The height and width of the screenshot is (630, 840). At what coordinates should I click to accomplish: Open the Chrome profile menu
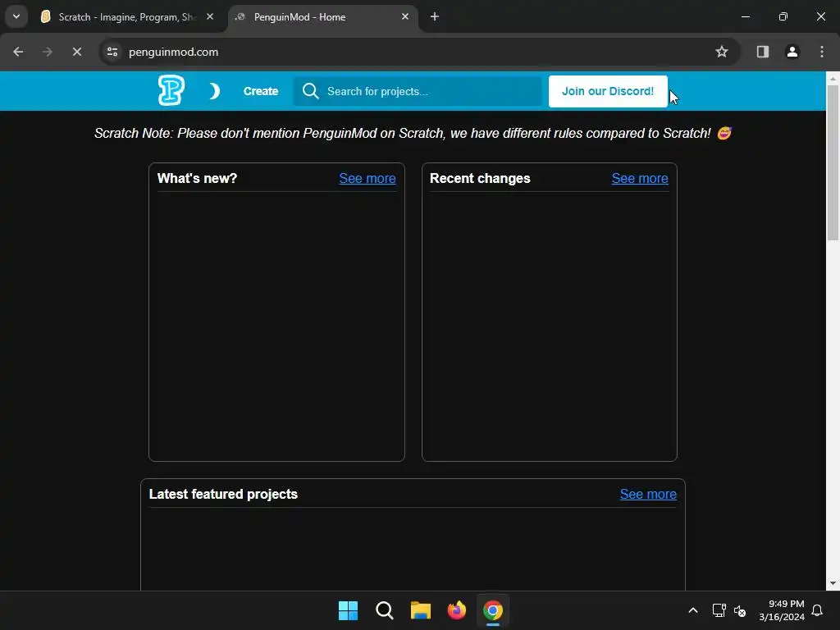[x=792, y=52]
